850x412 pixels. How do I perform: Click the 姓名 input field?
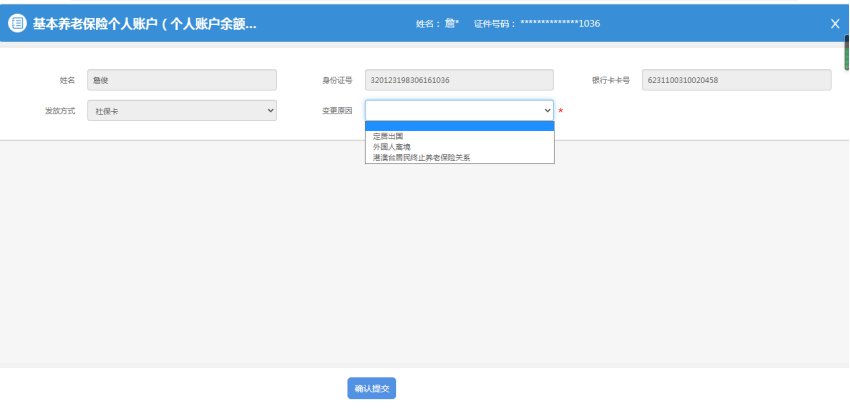coord(181,80)
